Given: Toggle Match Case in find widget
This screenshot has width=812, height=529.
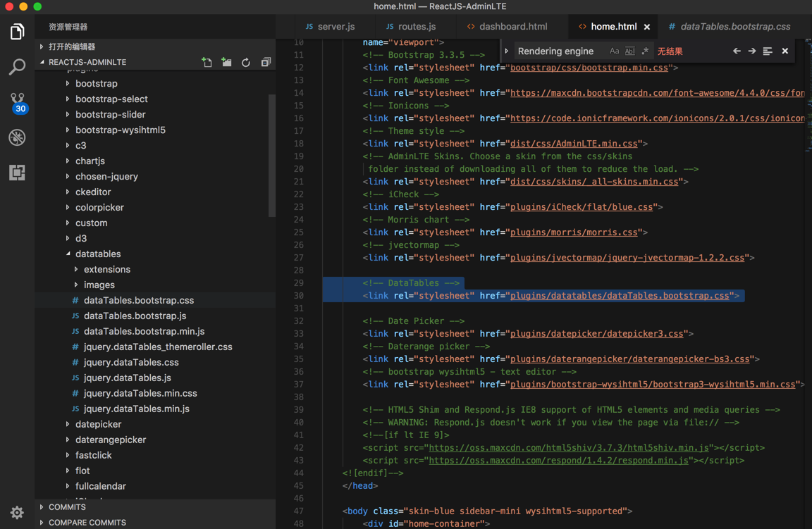Looking at the screenshot, I should point(614,51).
